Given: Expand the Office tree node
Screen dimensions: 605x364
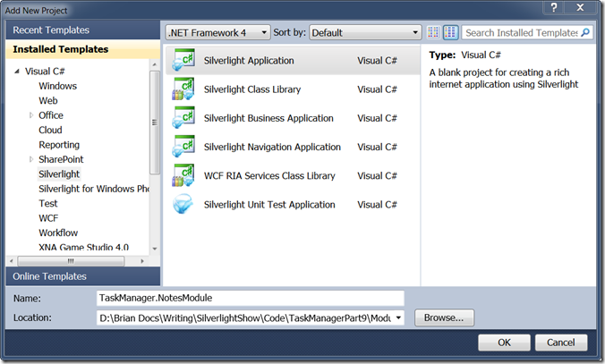Looking at the screenshot, I should [31, 115].
